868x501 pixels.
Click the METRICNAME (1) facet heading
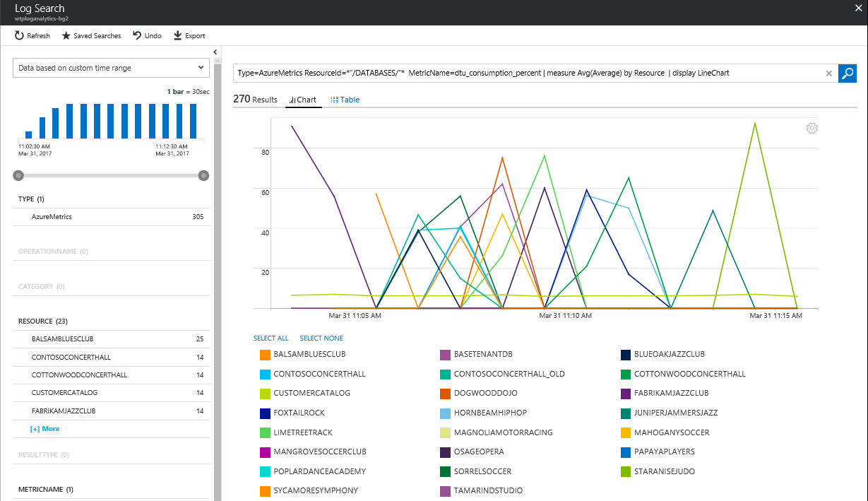46,489
